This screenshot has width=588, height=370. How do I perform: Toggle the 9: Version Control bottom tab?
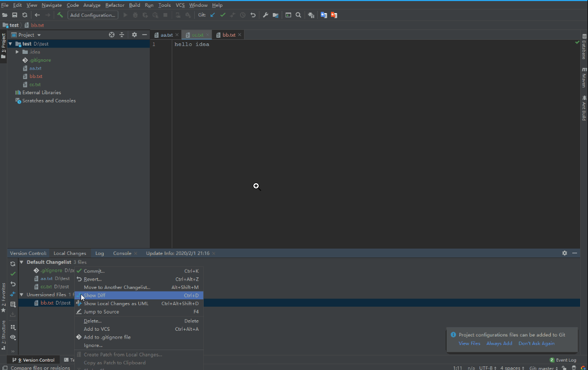click(34, 360)
